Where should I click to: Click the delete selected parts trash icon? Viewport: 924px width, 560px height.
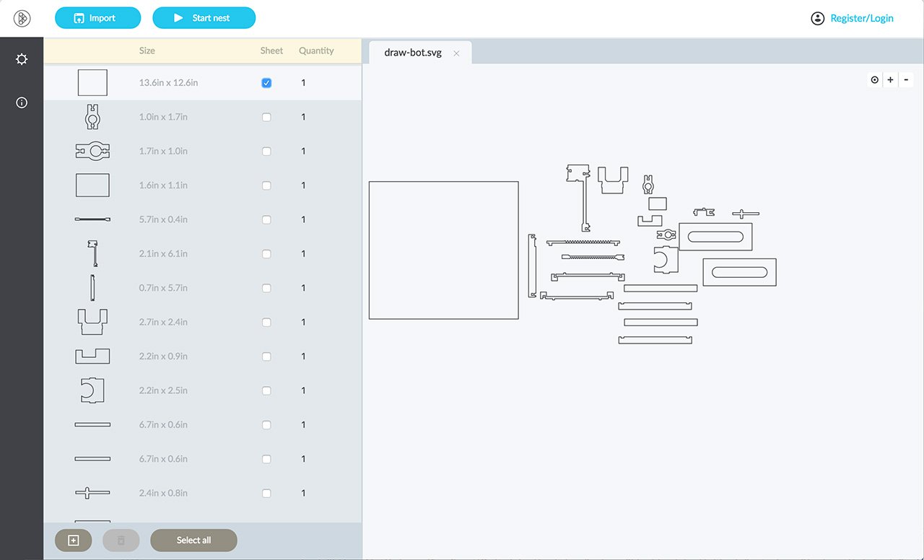pos(121,540)
